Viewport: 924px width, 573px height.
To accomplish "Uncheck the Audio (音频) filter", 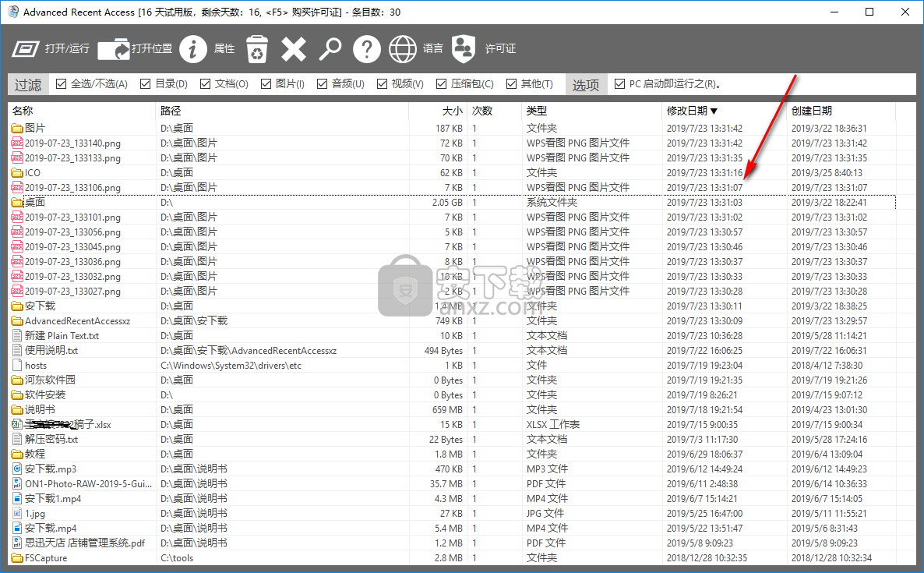I will [x=322, y=83].
